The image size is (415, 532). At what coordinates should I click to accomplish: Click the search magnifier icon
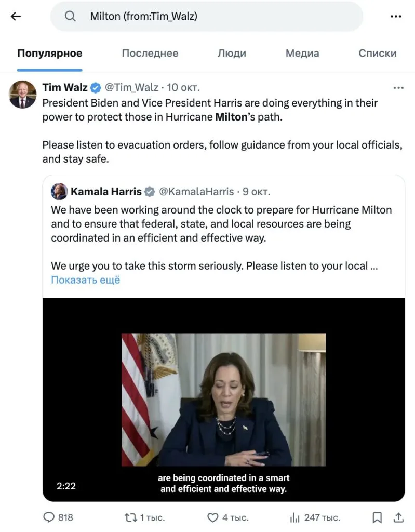point(70,16)
